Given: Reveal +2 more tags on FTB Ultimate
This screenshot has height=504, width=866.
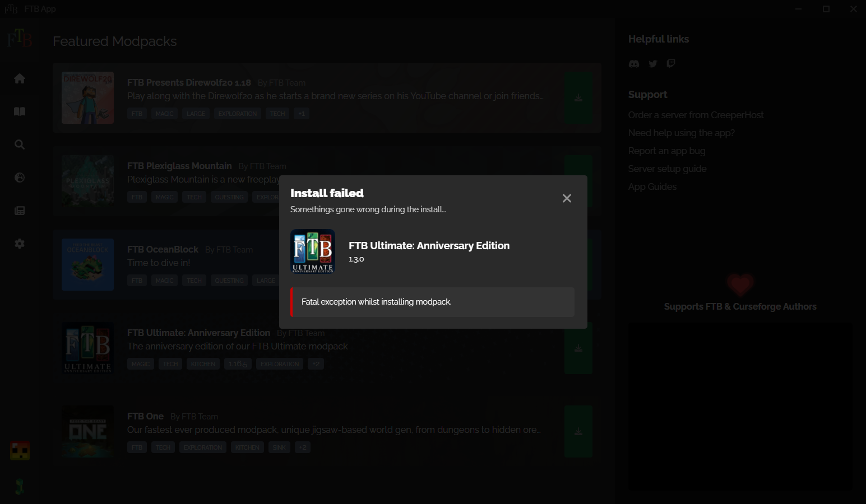Looking at the screenshot, I should (x=315, y=363).
